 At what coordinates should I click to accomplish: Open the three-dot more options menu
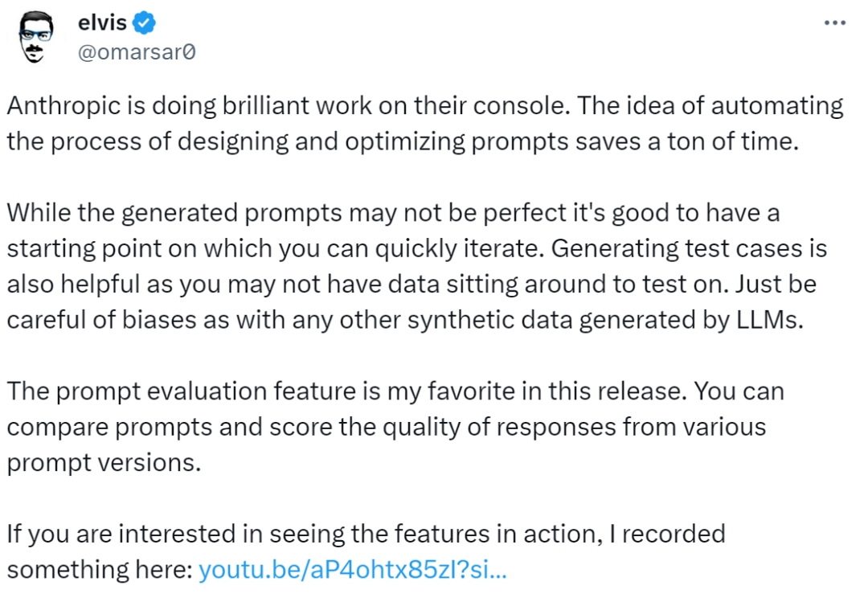point(836,23)
